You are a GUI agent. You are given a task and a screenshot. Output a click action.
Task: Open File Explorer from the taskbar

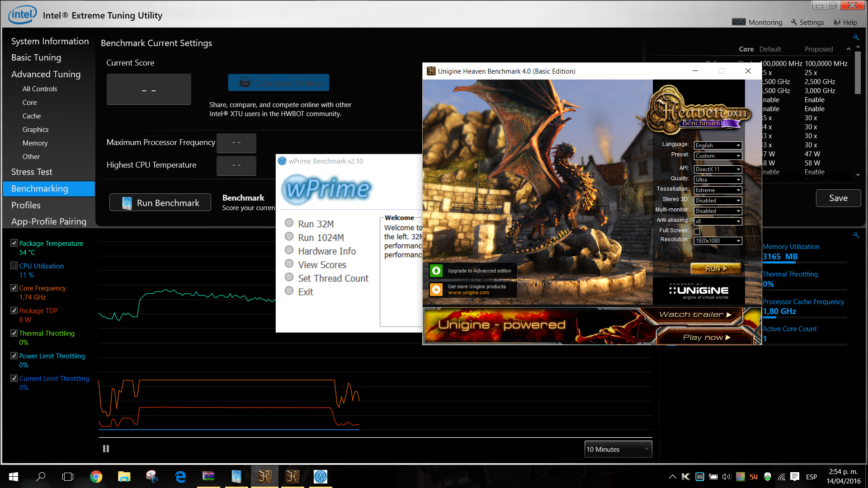[x=124, y=477]
